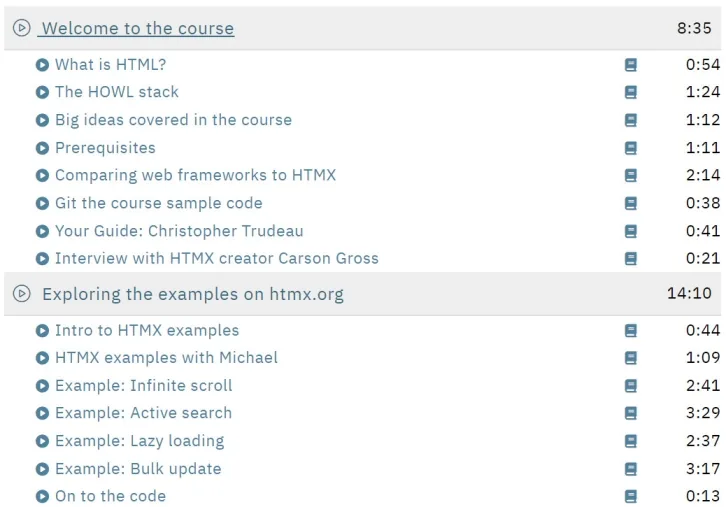Click the play icon beside The HOWL stack
The image size is (726, 507).
42,92
